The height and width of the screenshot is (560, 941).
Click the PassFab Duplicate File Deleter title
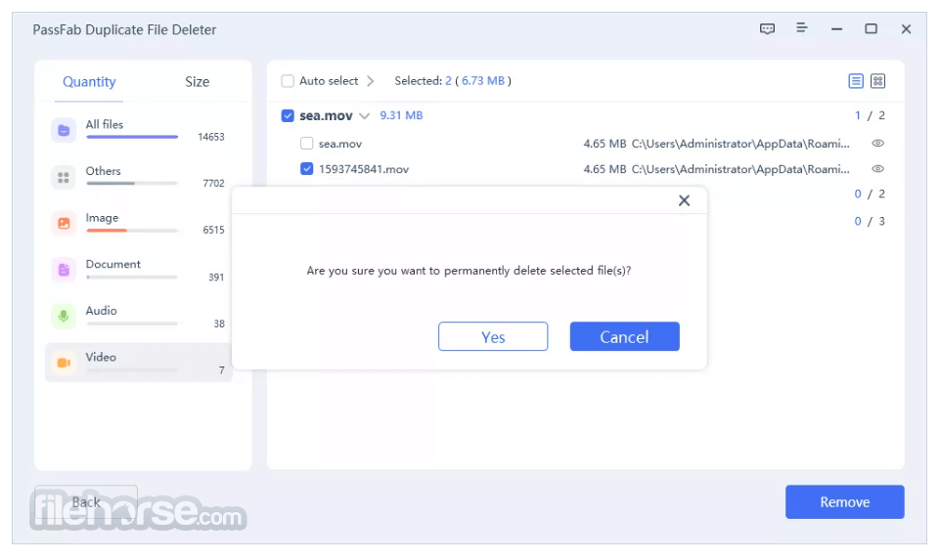[x=124, y=30]
